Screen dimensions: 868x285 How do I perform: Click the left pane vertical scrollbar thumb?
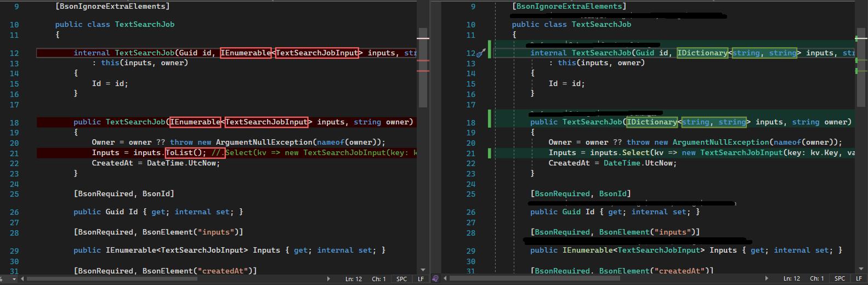(423, 67)
